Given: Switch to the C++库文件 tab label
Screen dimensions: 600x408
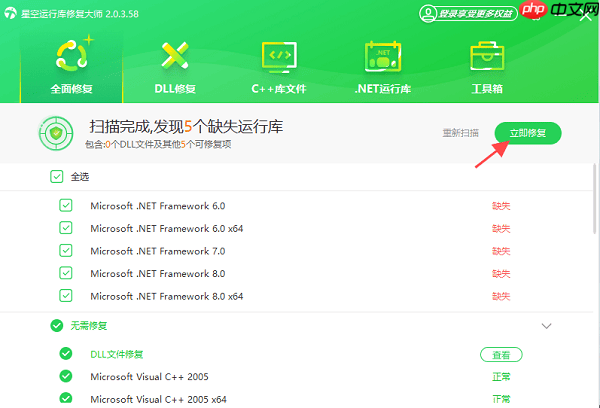Looking at the screenshot, I should coord(279,89).
